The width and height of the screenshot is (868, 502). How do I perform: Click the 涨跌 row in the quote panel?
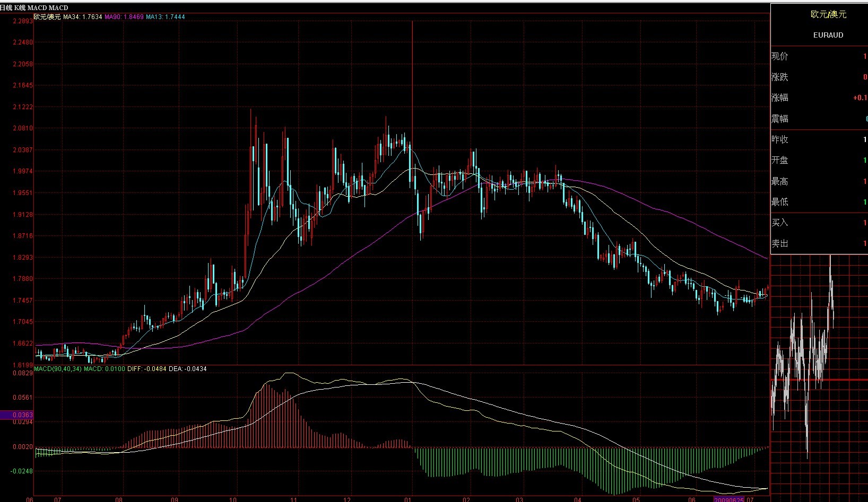819,77
